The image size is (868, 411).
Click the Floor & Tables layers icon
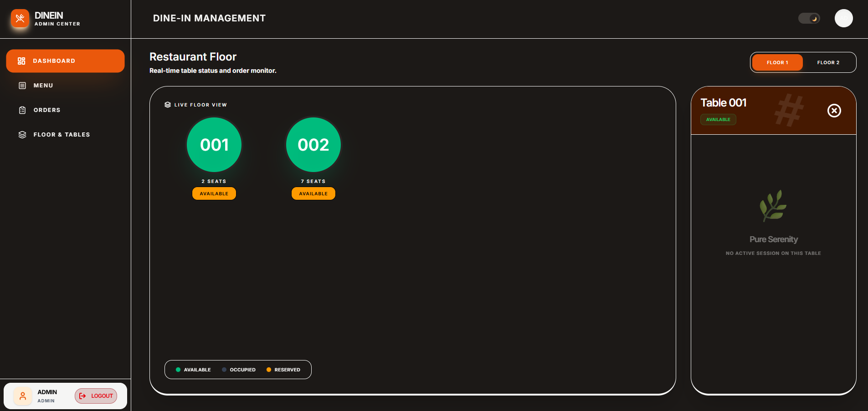[22, 135]
